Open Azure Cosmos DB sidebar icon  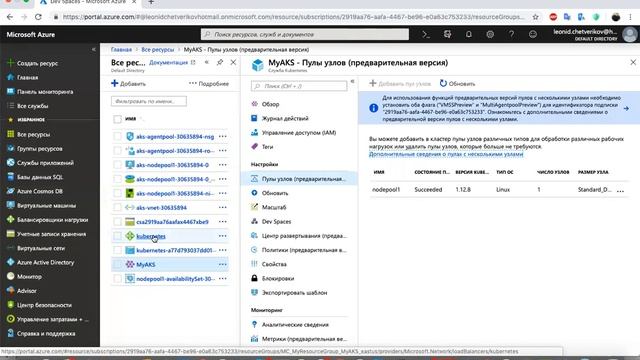[11, 191]
